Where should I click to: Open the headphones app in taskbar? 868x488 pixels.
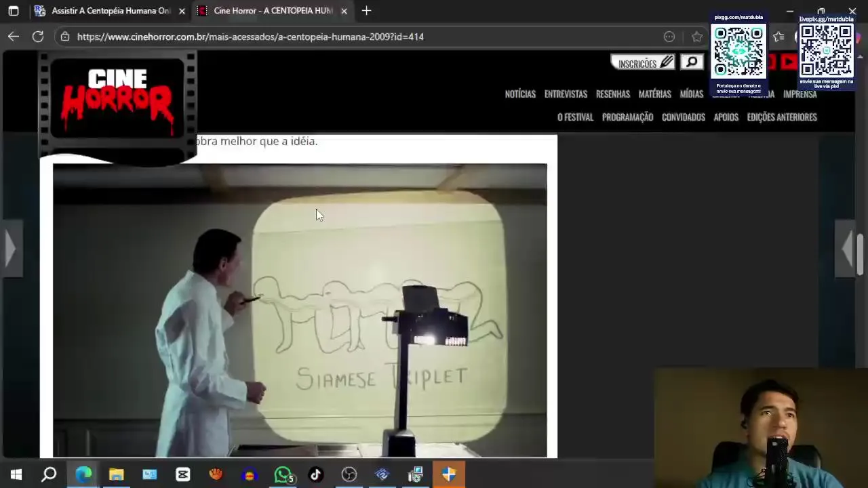(250, 474)
